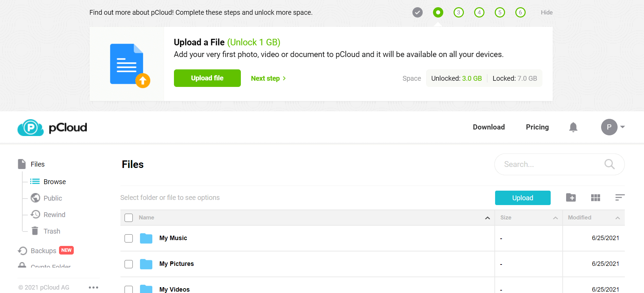Toggle the select-all checkbox in header

129,218
